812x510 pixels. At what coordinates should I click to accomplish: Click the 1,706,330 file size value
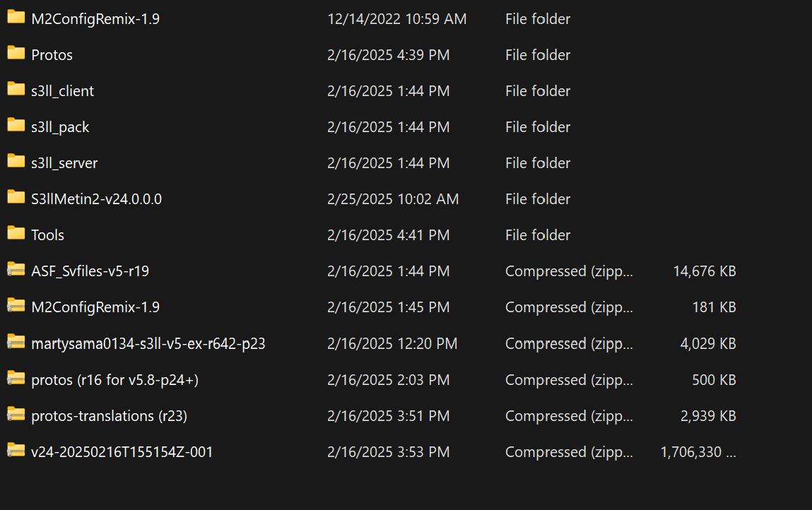(x=698, y=452)
